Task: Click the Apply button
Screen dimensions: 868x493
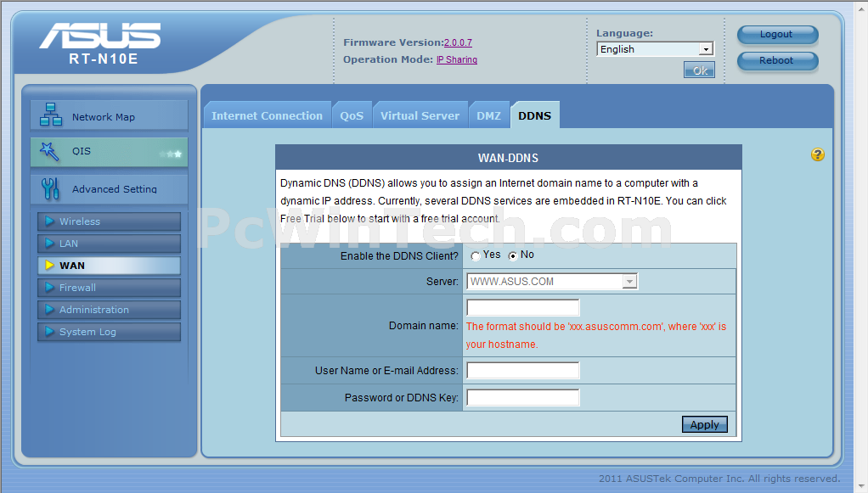Action: 705,424
